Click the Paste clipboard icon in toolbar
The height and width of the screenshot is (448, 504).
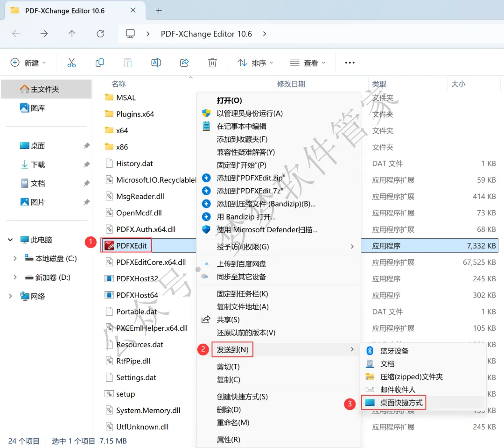128,63
